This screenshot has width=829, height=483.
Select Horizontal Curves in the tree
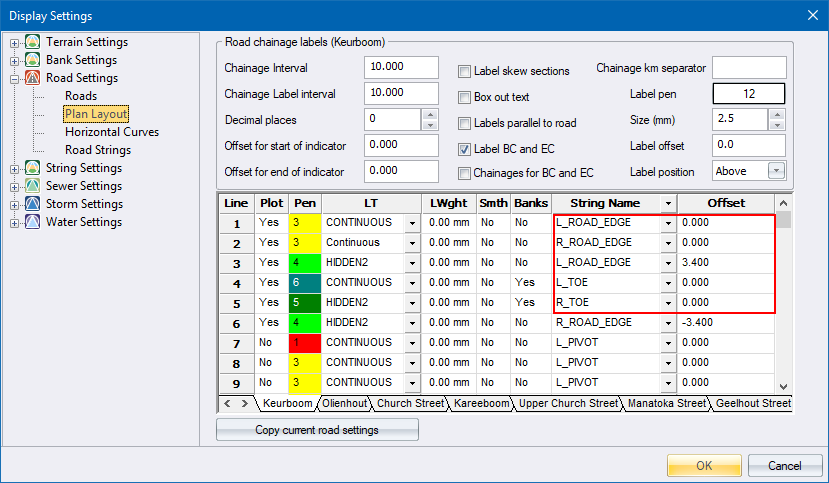pos(111,132)
